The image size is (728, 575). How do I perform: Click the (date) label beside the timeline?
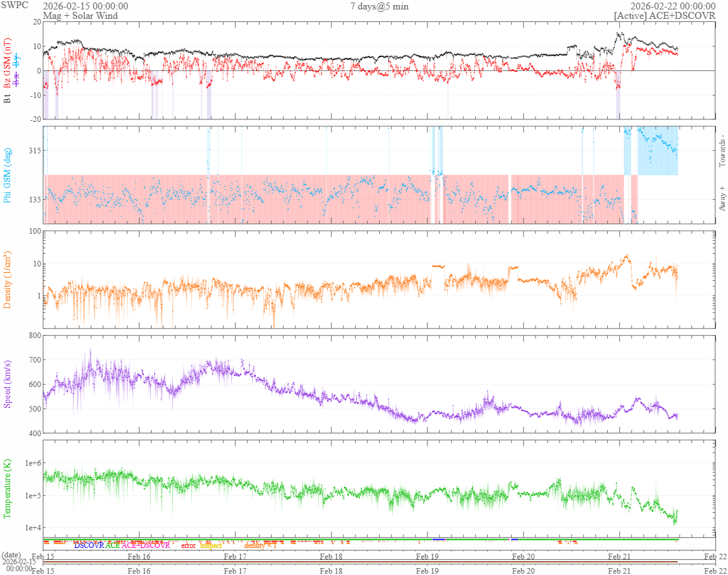(x=11, y=555)
